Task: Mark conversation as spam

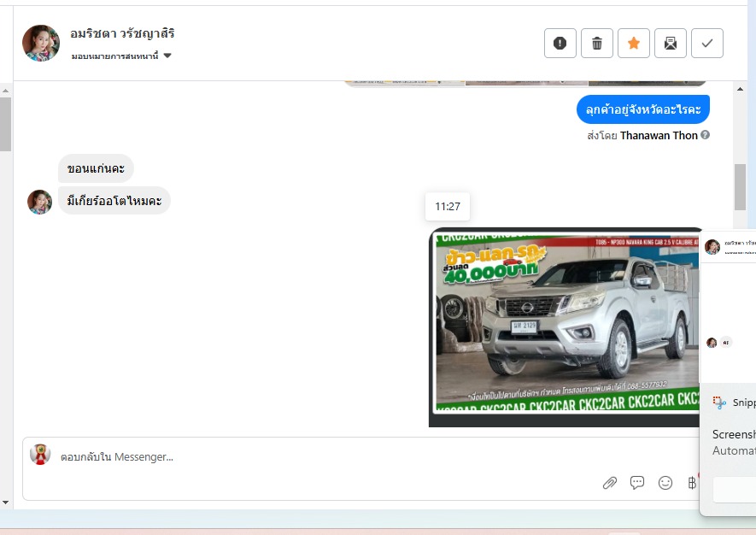Action: point(560,44)
